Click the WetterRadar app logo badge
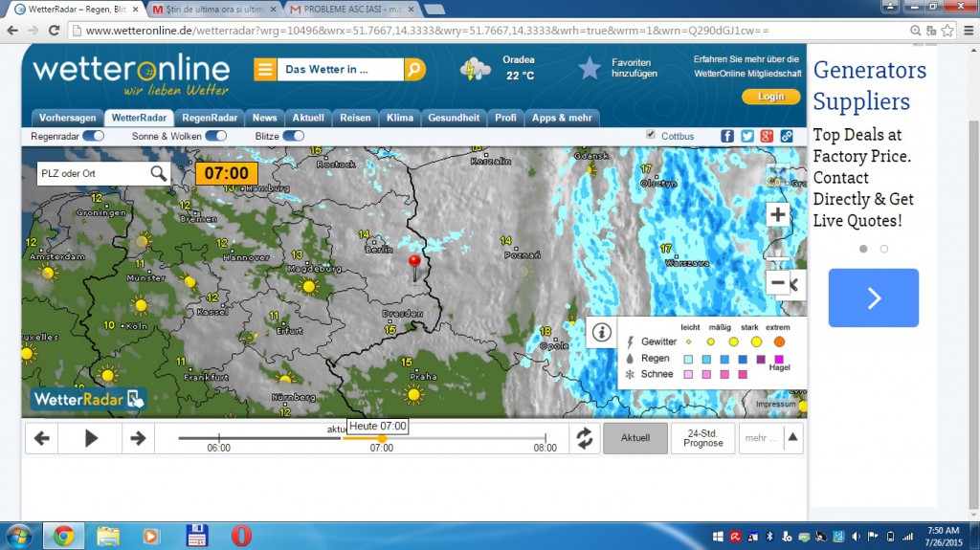This screenshot has width=980, height=550. pyautogui.click(x=89, y=399)
